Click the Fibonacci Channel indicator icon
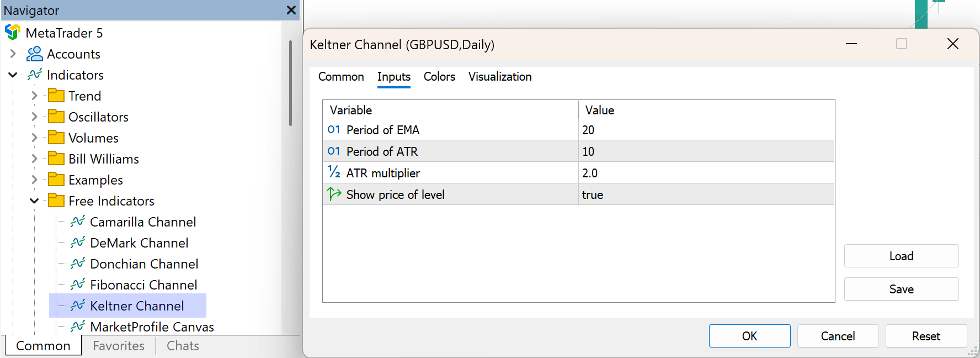This screenshot has height=358, width=980. (78, 285)
